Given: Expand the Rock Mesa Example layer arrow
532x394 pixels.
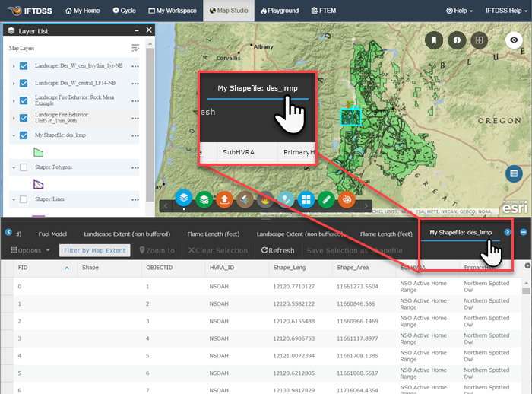Looking at the screenshot, I should coord(14,101).
